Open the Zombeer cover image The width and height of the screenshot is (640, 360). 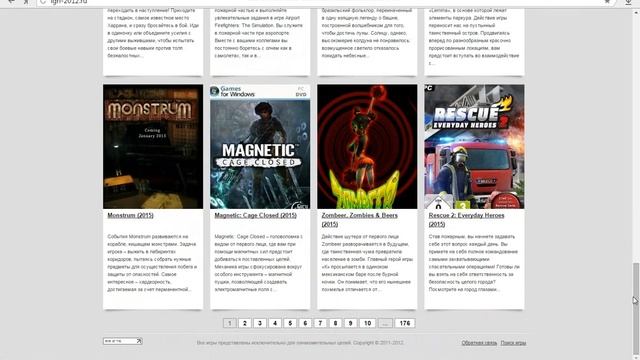(367, 147)
